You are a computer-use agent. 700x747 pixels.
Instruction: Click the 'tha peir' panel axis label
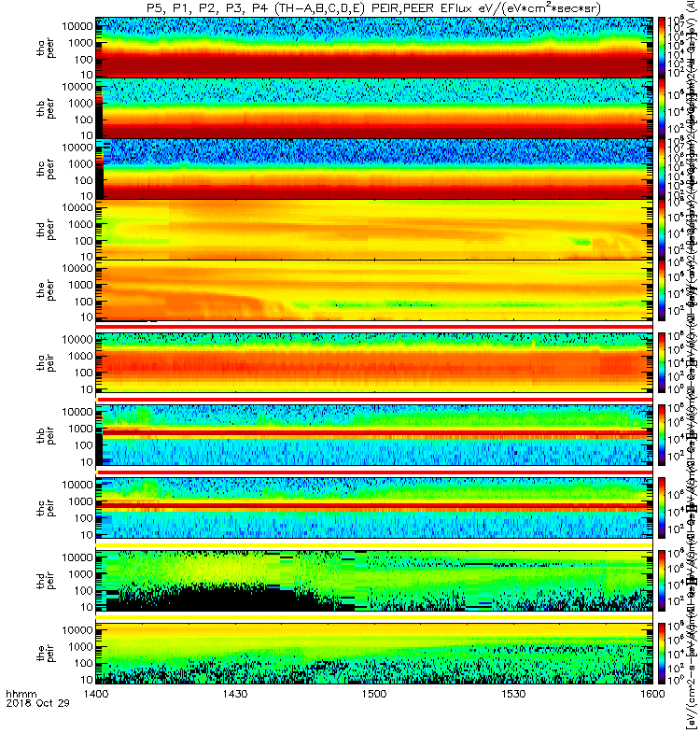click(x=45, y=362)
